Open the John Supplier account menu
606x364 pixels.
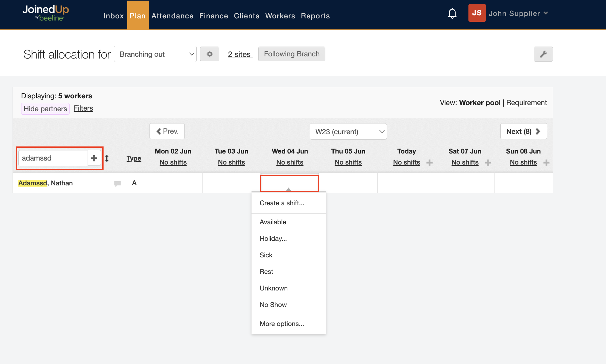point(518,13)
